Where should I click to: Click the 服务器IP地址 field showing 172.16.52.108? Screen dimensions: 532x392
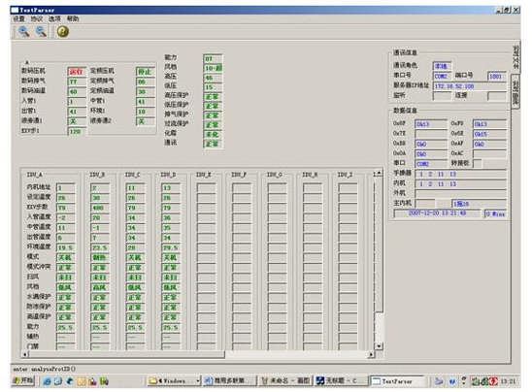470,86
